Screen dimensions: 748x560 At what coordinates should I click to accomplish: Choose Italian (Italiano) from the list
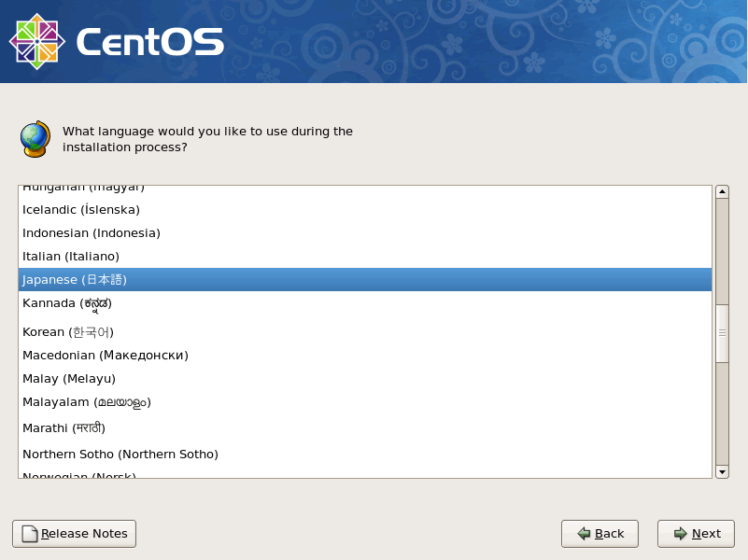pos(365,257)
